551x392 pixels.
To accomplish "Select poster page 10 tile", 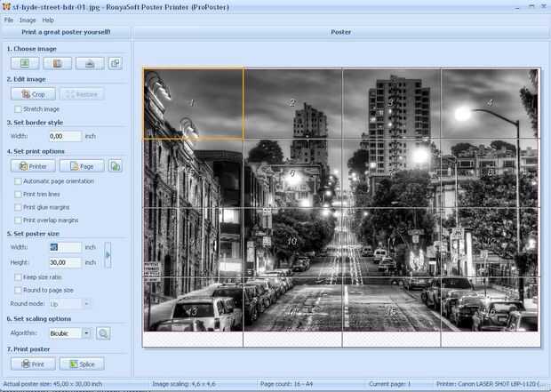I will tap(292, 243).
